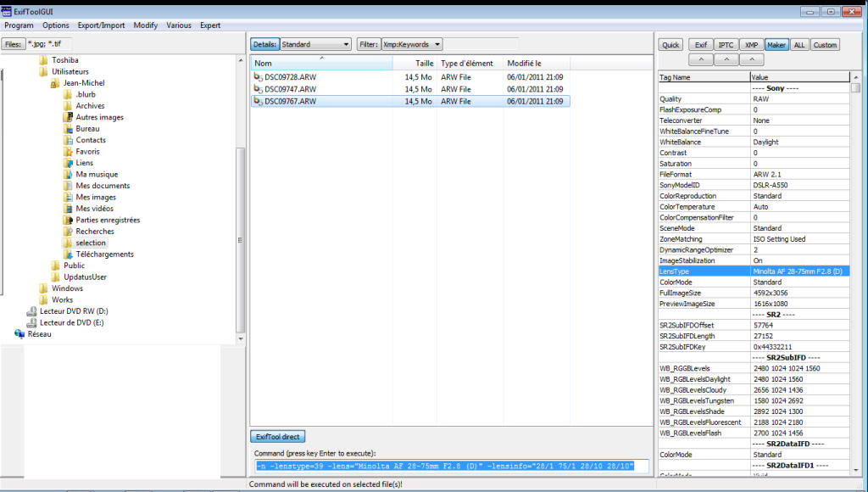Switch metadata view to XMP
868x492 pixels.
tap(751, 45)
